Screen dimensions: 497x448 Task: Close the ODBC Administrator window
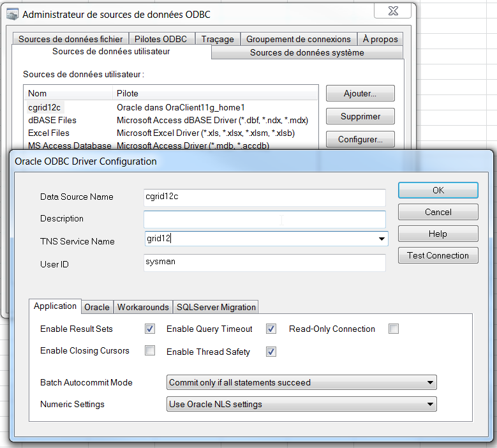click(x=393, y=11)
